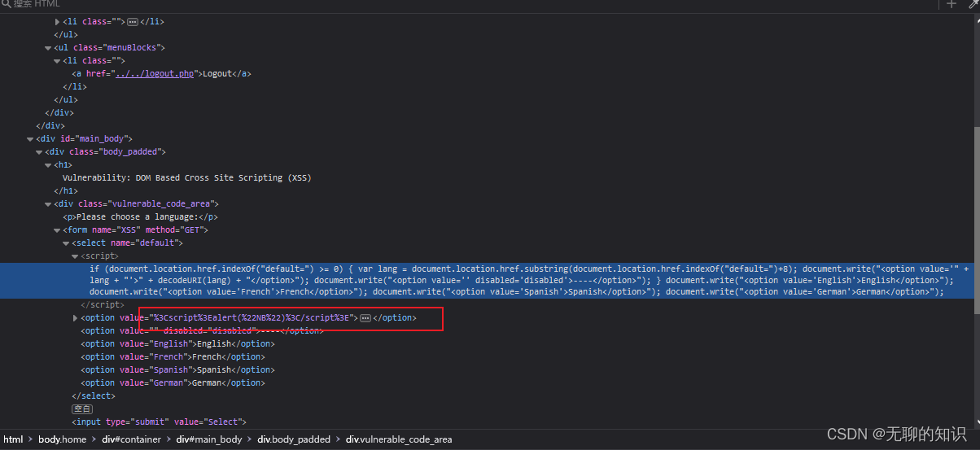Click the html breadcrumb
Viewport: 980px width, 450px height.
click(x=13, y=439)
